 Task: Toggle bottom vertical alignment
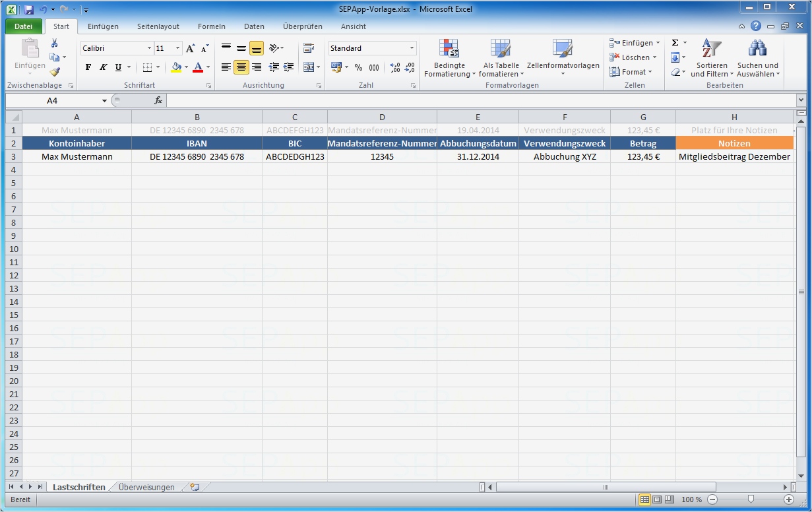point(257,48)
